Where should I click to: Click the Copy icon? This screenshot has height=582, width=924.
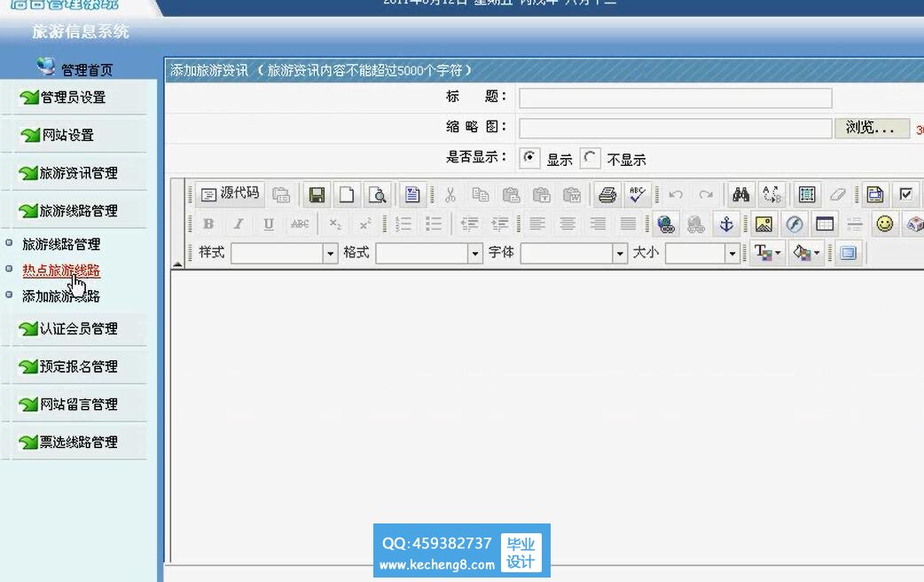pyautogui.click(x=481, y=194)
